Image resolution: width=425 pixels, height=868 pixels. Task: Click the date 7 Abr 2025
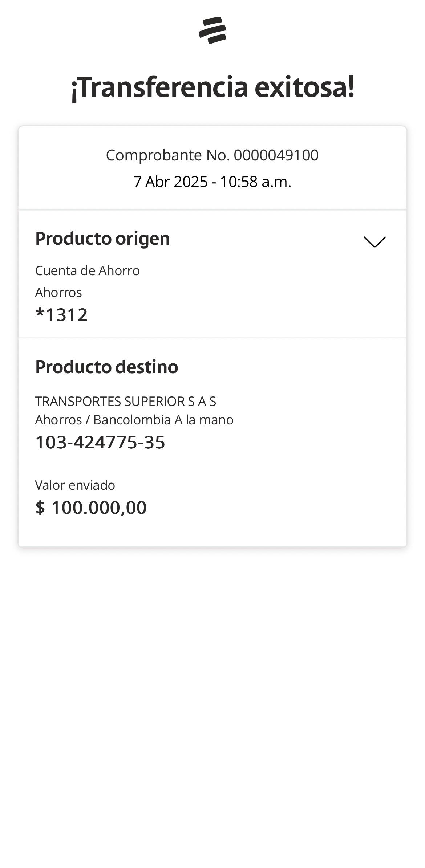point(170,182)
